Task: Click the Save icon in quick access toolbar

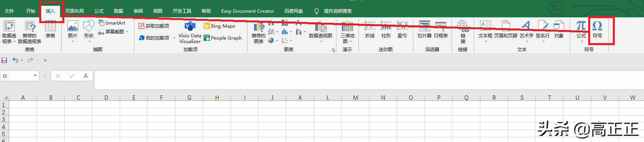Action: pyautogui.click(x=4, y=60)
